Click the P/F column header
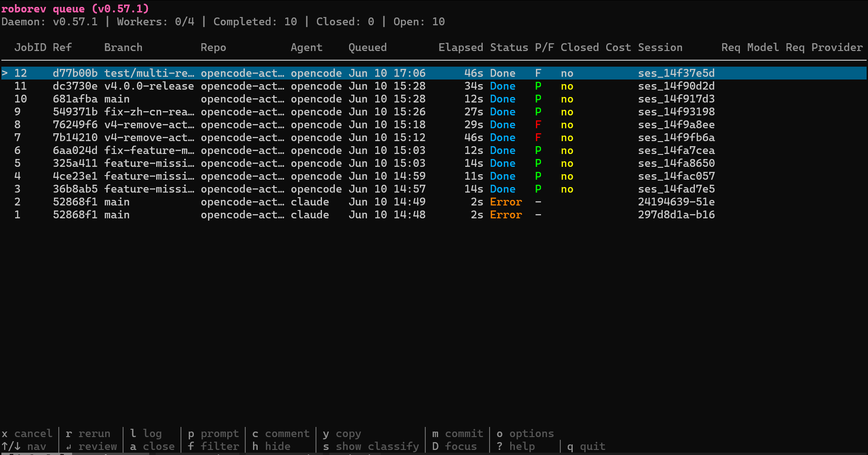The height and width of the screenshot is (455, 868). point(544,47)
